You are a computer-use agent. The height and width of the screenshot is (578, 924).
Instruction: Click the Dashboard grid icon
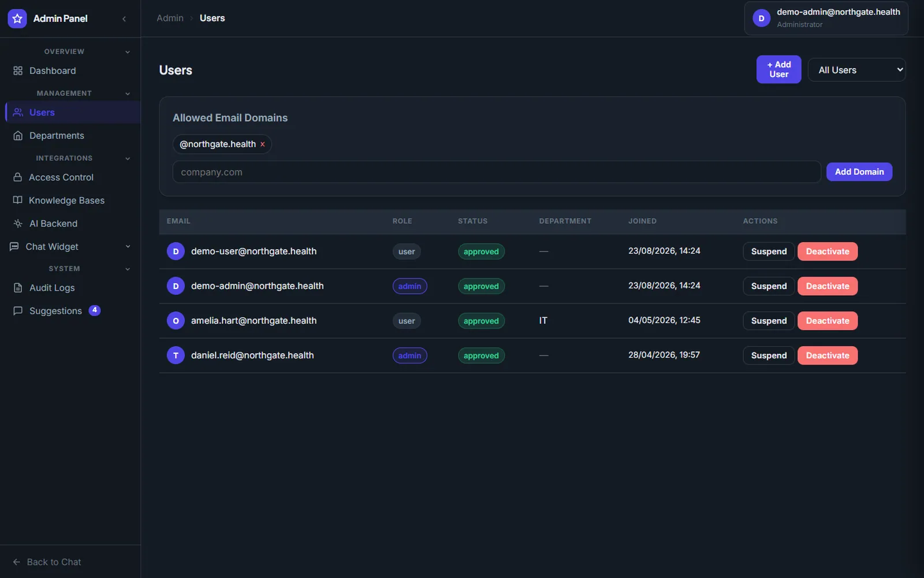[x=18, y=71]
